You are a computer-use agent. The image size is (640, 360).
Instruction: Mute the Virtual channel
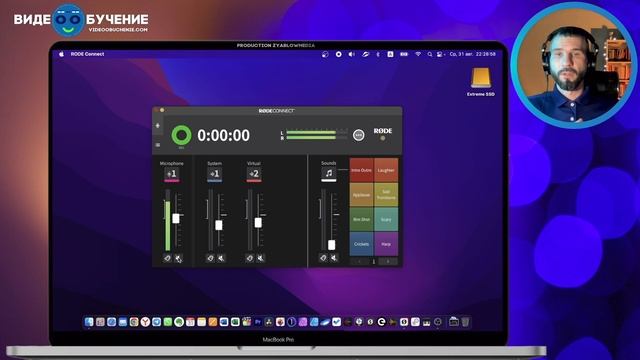tap(260, 258)
